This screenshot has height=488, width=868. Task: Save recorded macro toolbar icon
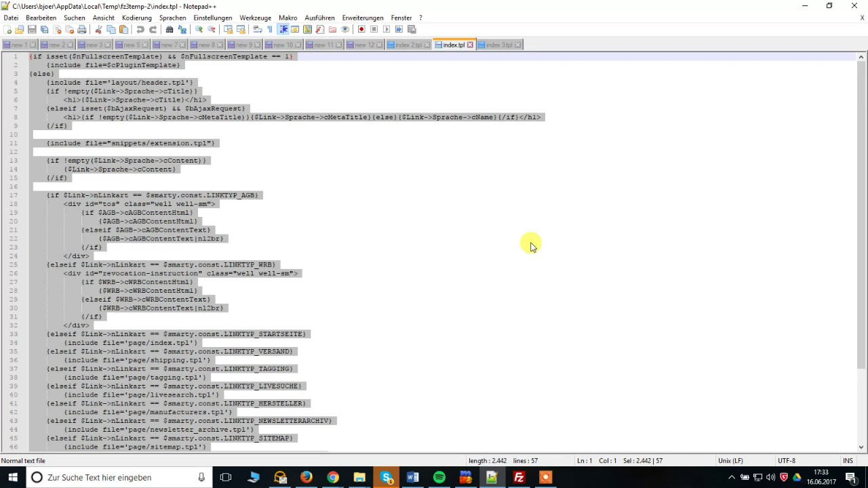[412, 29]
